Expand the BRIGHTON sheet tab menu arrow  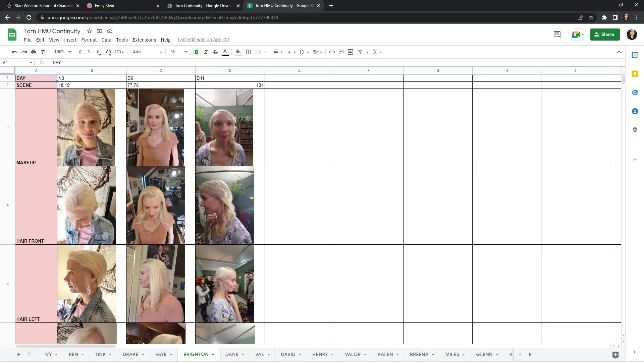pos(213,355)
